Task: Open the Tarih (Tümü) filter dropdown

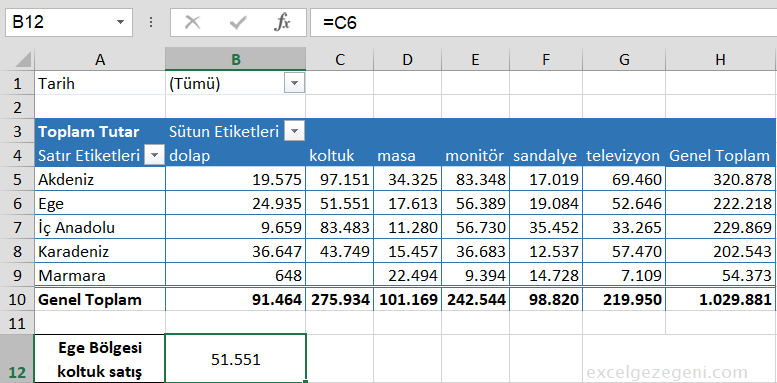Action: tap(294, 84)
